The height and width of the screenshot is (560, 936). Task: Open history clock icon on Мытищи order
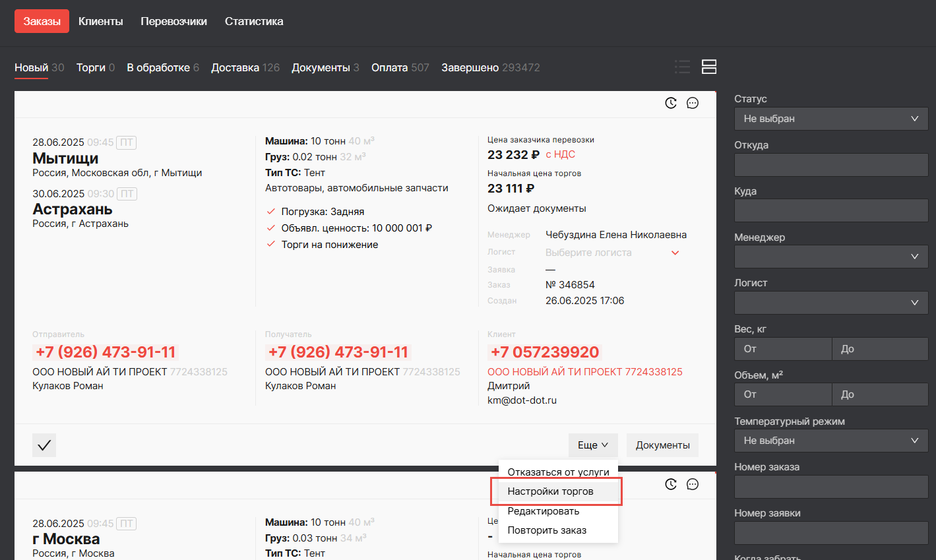[671, 103]
